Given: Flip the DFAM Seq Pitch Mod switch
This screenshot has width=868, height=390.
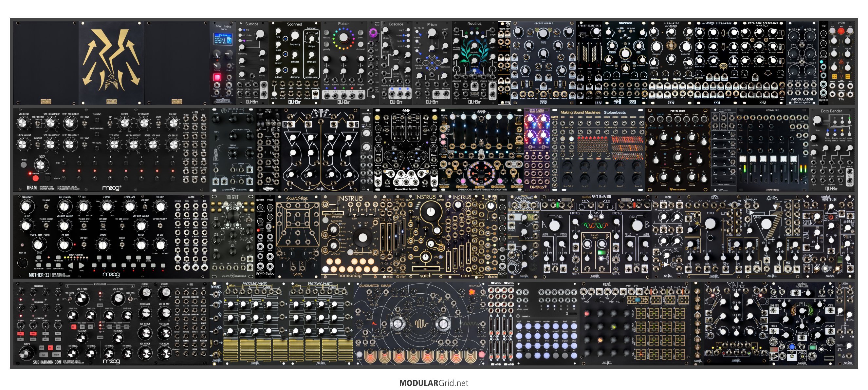Looking at the screenshot, I should click(38, 123).
